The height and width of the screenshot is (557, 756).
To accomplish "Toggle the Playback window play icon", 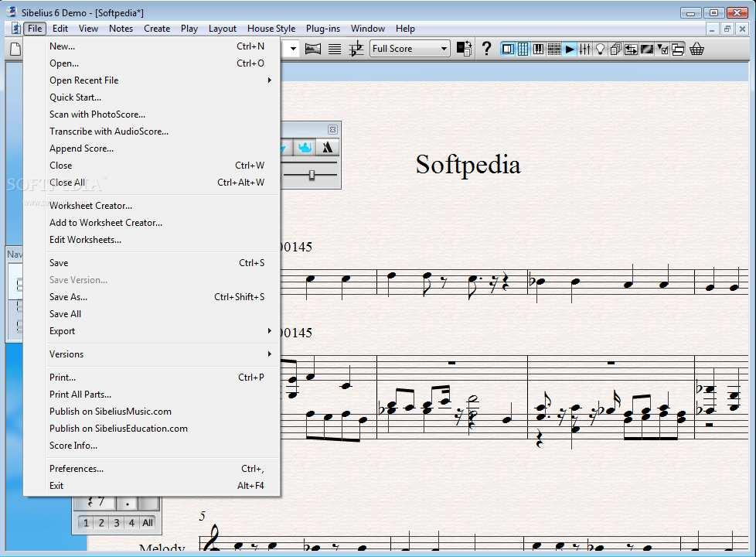I will point(570,49).
